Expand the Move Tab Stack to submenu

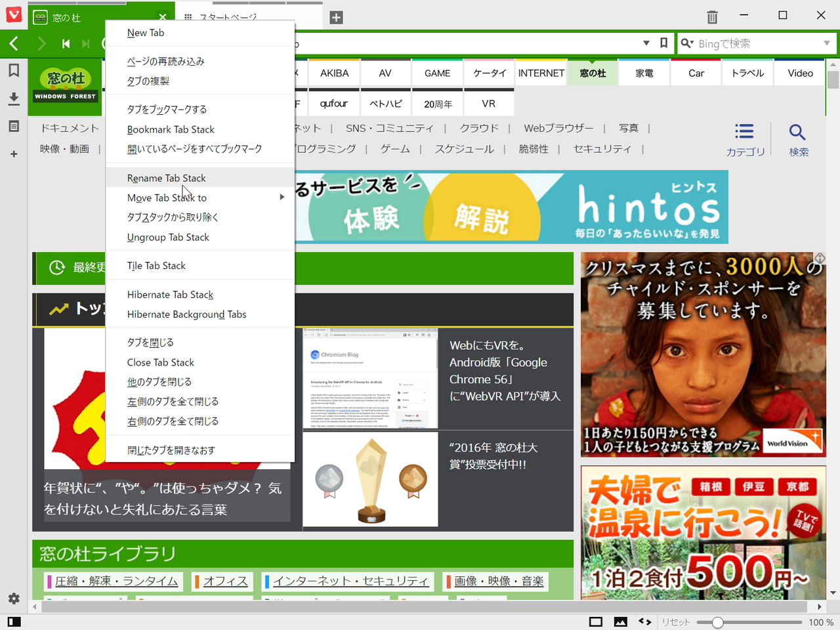point(167,198)
